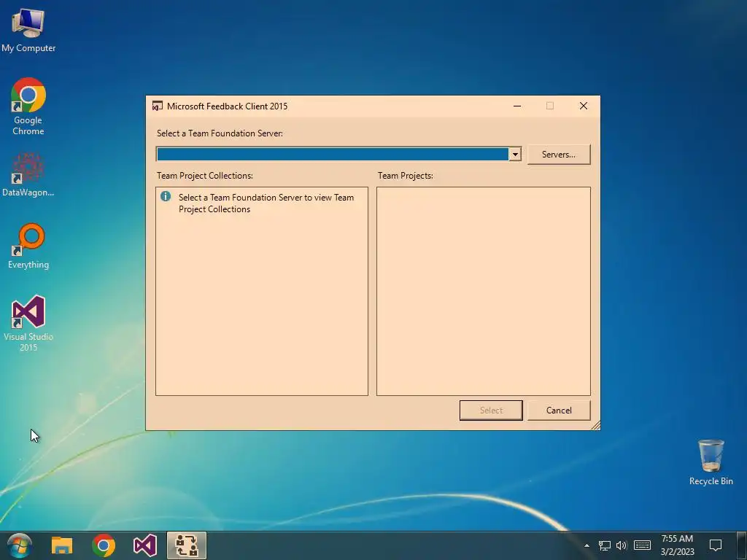The height and width of the screenshot is (560, 747).
Task: Close the Microsoft Feedback Client window
Action: [x=583, y=106]
